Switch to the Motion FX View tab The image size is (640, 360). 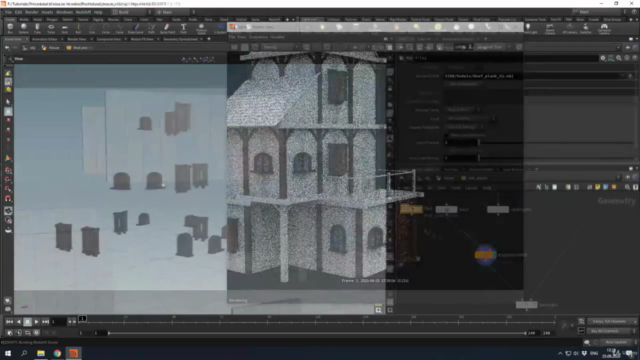142,39
